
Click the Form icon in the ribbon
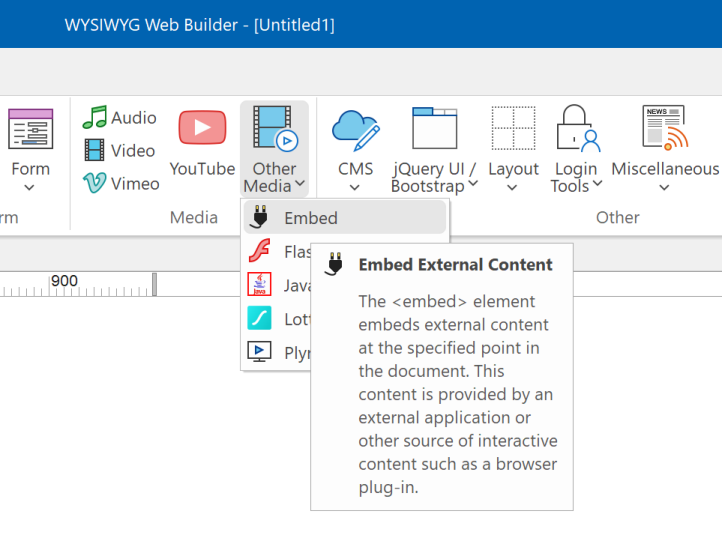click(30, 129)
